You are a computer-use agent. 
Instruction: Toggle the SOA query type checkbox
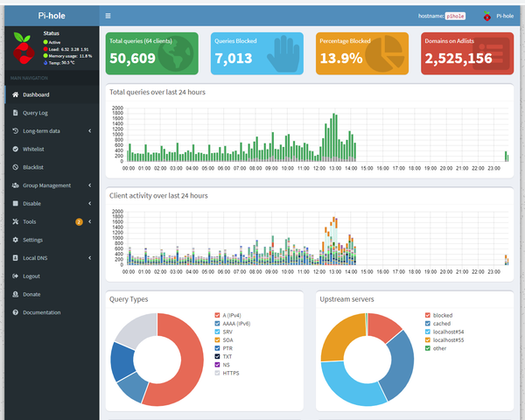click(x=217, y=340)
